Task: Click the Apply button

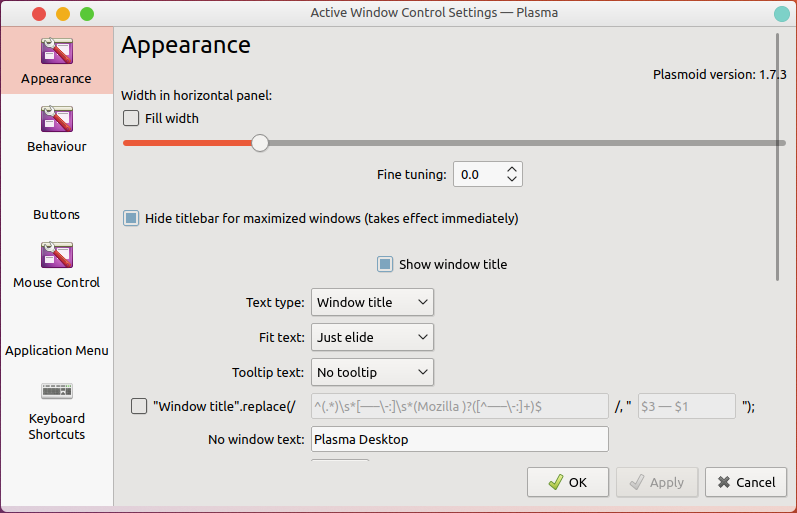Action: coord(656,482)
